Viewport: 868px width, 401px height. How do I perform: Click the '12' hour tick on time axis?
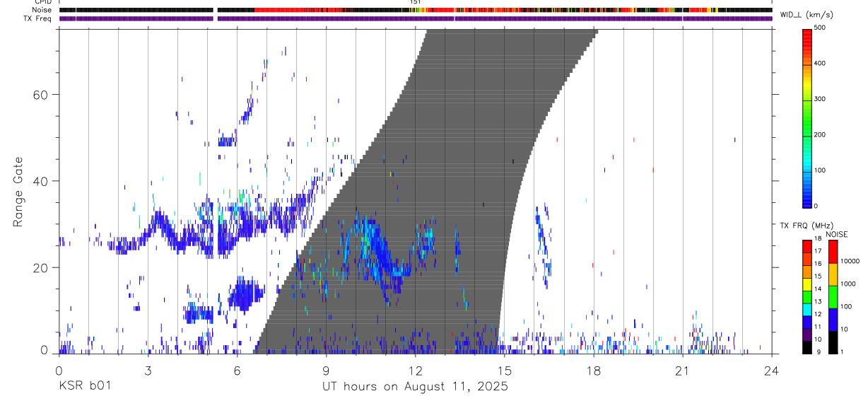click(x=416, y=370)
